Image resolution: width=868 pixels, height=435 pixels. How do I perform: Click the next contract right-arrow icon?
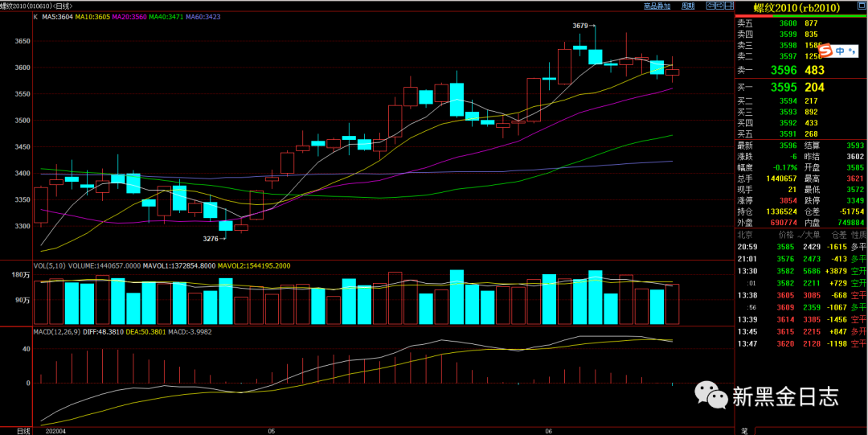(x=720, y=6)
